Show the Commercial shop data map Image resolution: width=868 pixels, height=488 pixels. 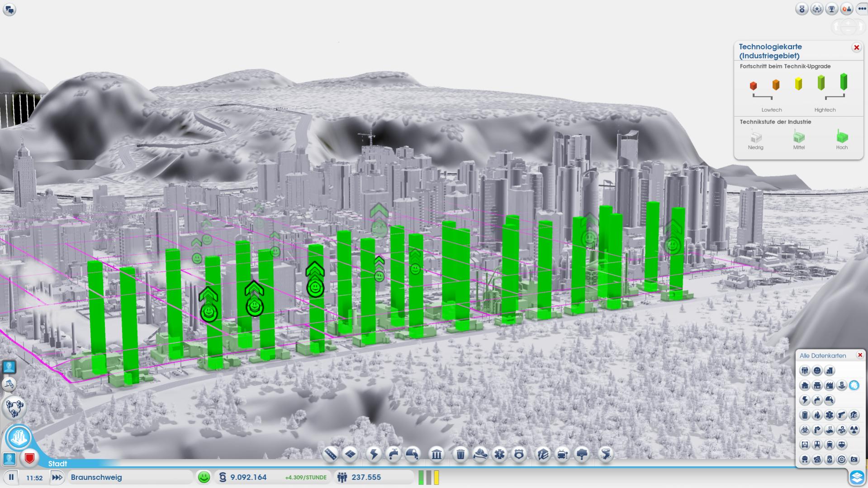coord(817,386)
